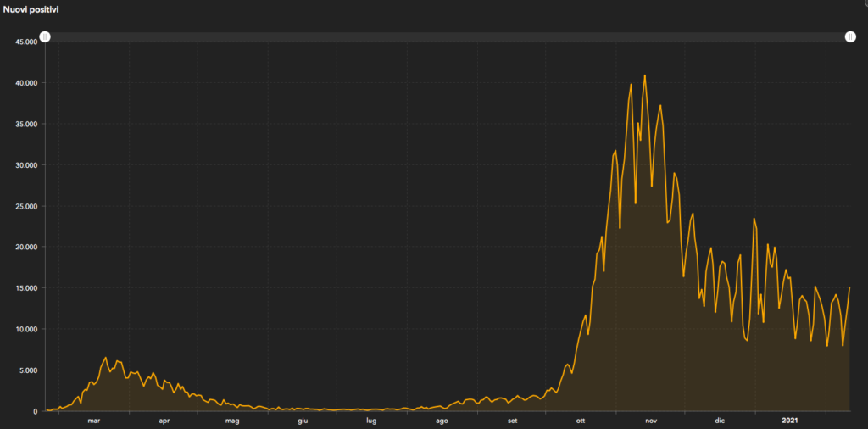Select the 'apr' month label on the axis

[164, 421]
